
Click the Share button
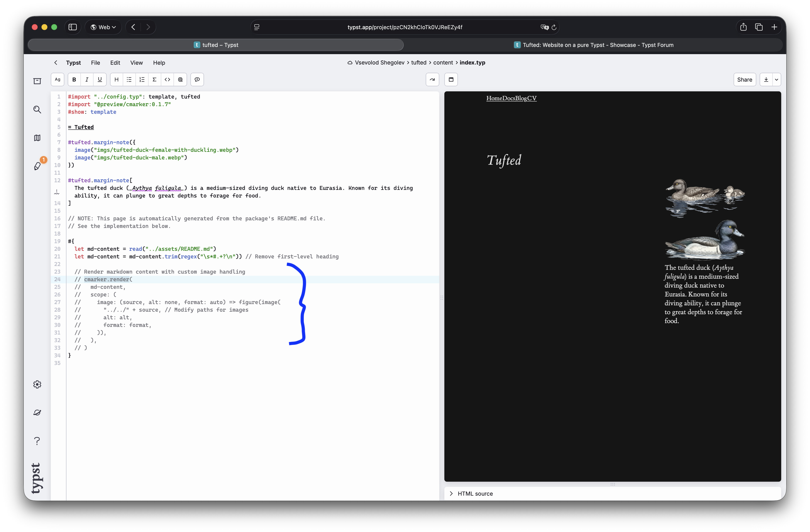[x=744, y=80]
